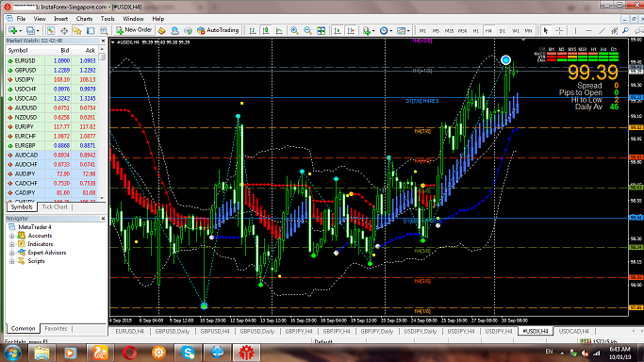Open the New Chart dropdown arrow

[21, 31]
